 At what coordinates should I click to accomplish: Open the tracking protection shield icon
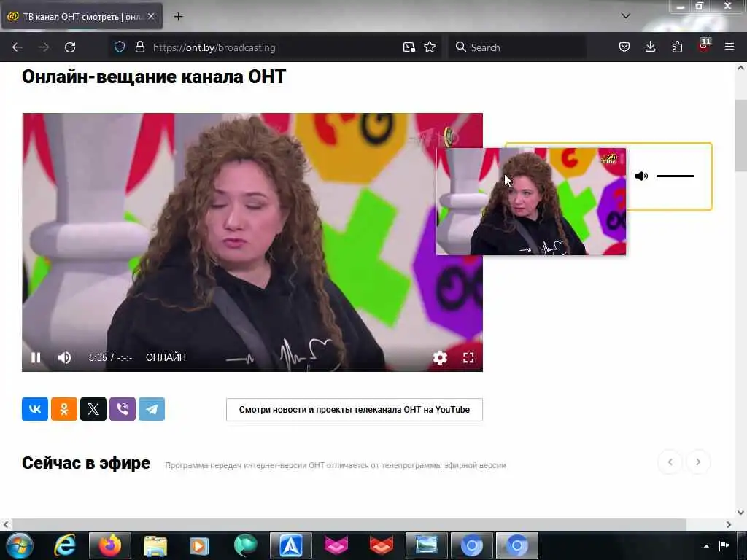[x=120, y=47]
